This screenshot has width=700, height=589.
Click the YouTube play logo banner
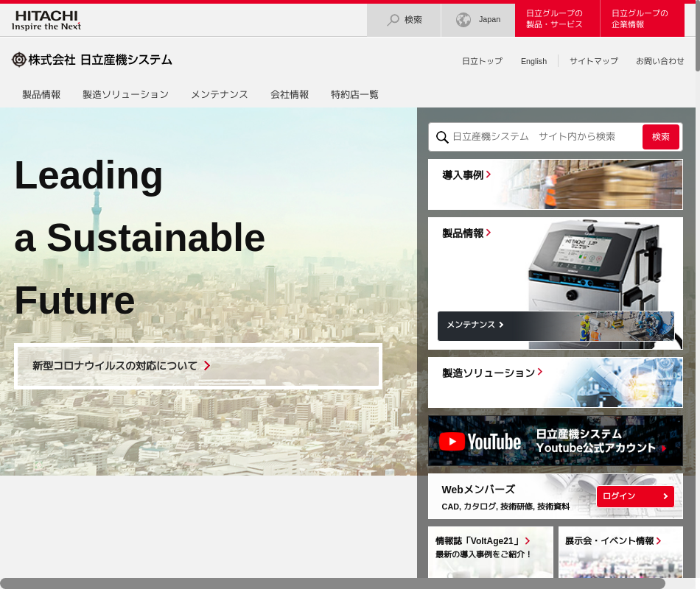(x=452, y=441)
